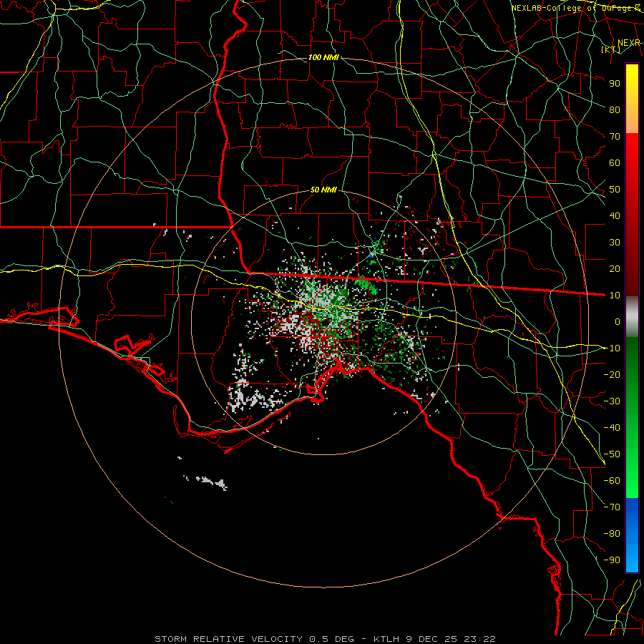Click the Storm Relative Velocity KTLH caption

325,639
